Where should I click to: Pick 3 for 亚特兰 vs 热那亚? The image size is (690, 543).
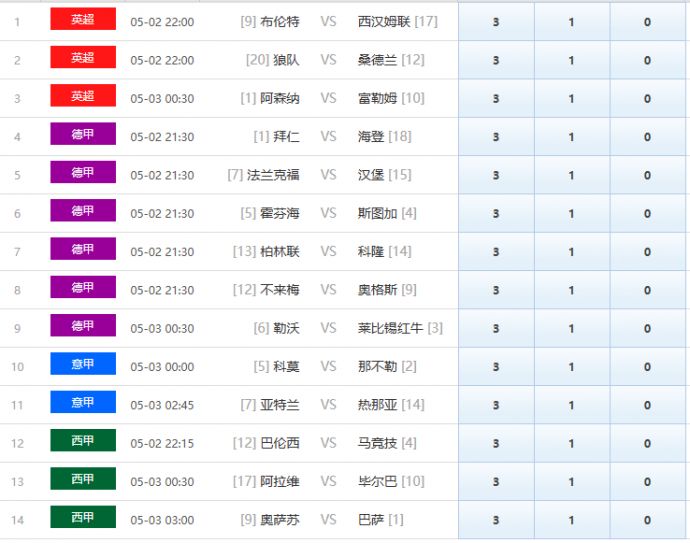(x=496, y=404)
